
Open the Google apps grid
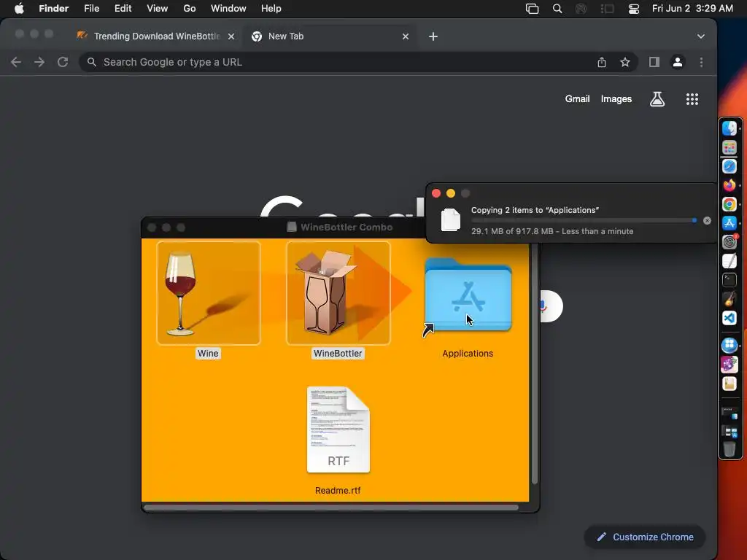tap(692, 99)
